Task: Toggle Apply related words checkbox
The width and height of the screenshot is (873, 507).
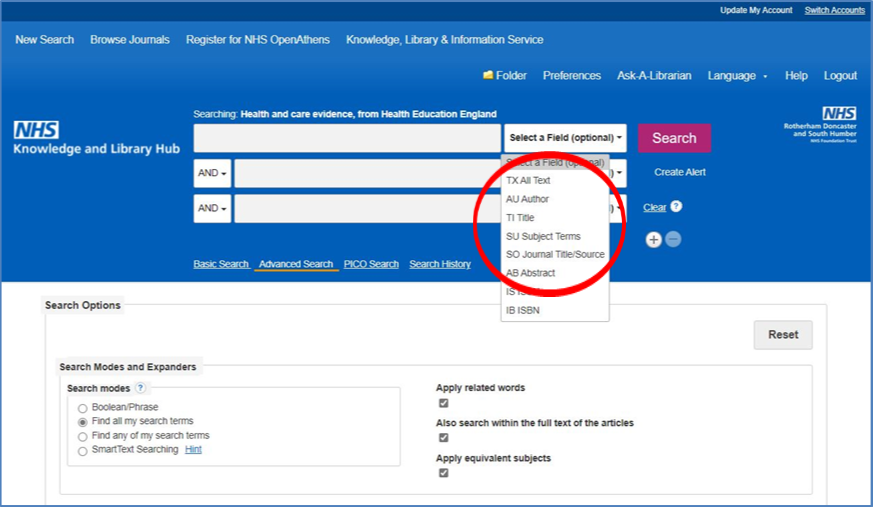Action: (x=443, y=403)
